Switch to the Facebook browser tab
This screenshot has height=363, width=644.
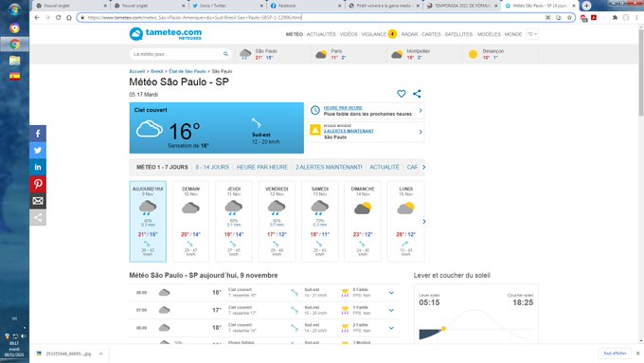(x=306, y=6)
